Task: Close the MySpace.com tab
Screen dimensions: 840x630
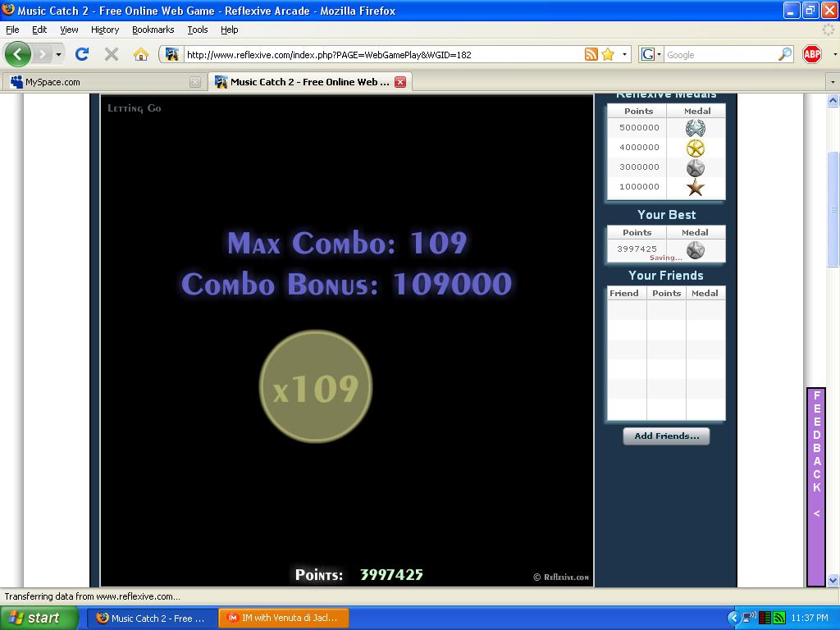Action: click(195, 82)
